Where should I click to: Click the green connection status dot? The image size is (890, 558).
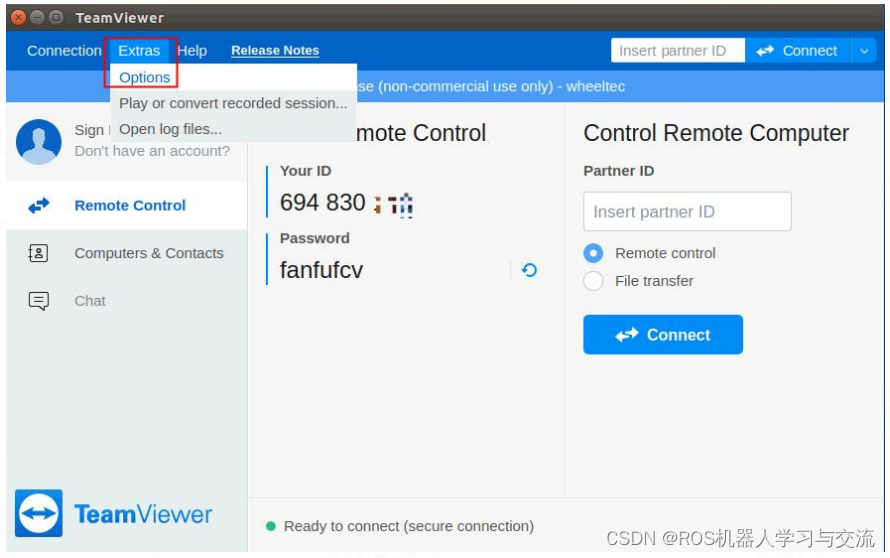click(x=271, y=526)
